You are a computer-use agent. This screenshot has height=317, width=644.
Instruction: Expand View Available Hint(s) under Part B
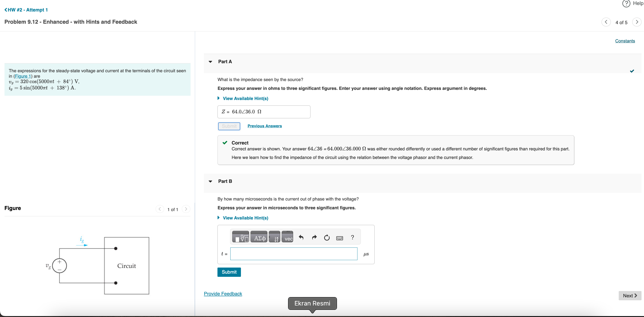click(x=245, y=218)
